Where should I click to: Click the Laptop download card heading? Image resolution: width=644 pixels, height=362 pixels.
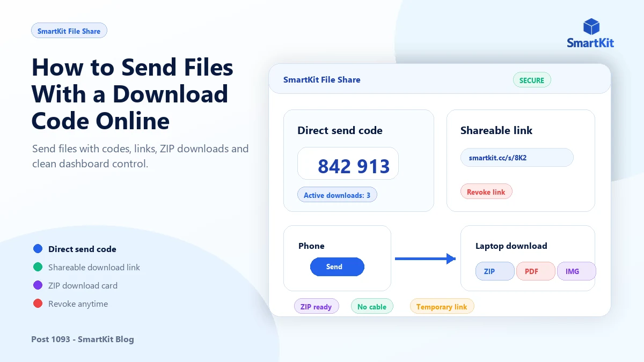point(511,246)
